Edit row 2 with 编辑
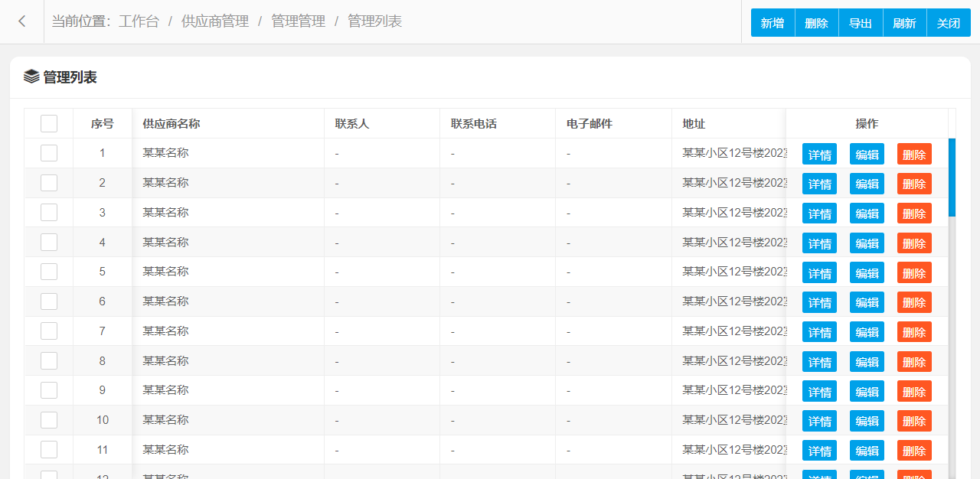980x479 pixels. pyautogui.click(x=867, y=184)
